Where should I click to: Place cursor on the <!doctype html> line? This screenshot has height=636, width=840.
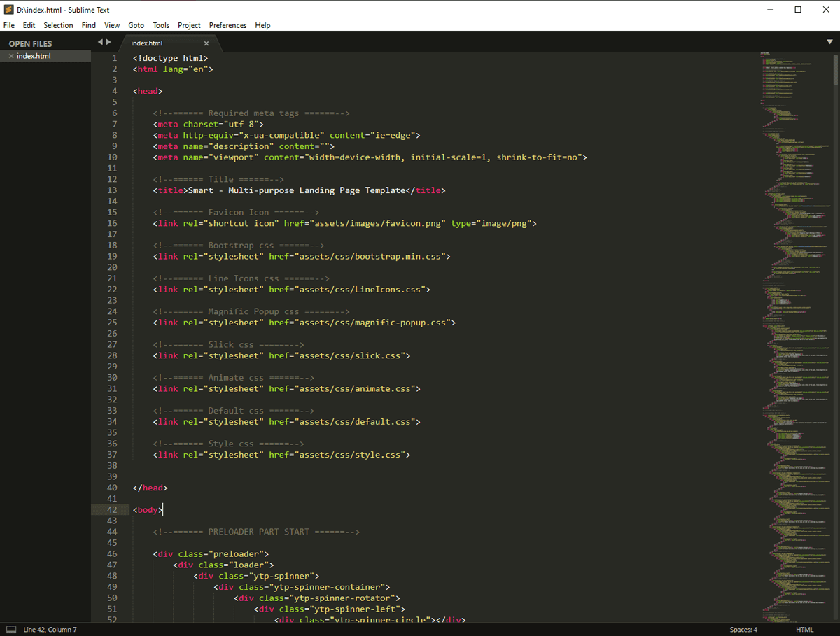170,58
